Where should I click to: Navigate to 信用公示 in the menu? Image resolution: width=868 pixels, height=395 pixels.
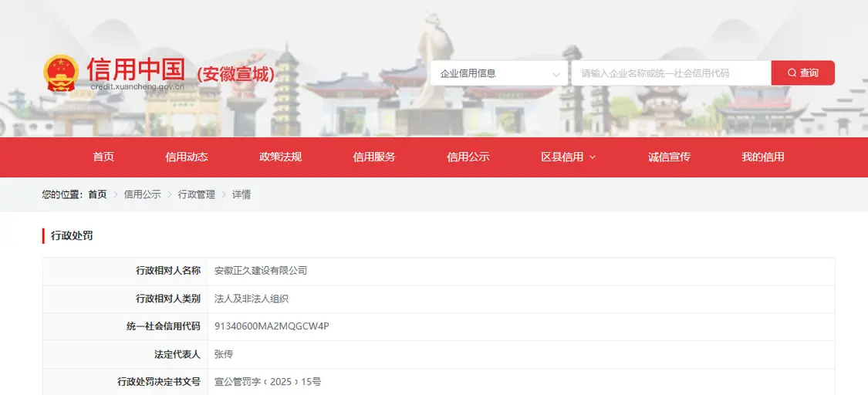(x=468, y=157)
